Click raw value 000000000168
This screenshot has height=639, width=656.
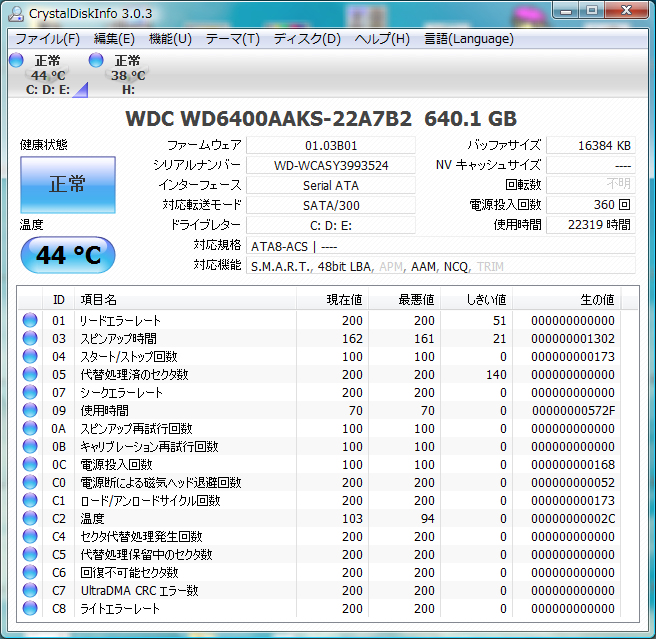(573, 464)
